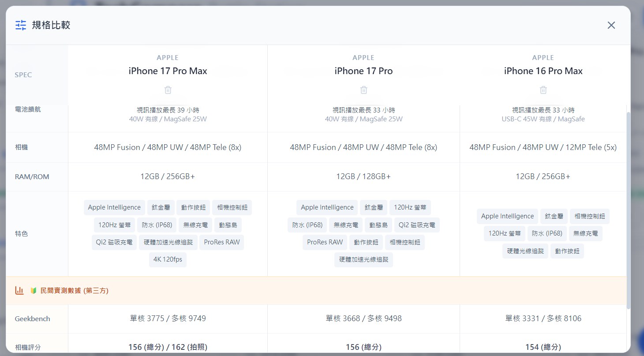This screenshot has height=356, width=644.
Task: Click the APPLE brand label above iPhone 16 Pro Max
Action: tap(543, 58)
